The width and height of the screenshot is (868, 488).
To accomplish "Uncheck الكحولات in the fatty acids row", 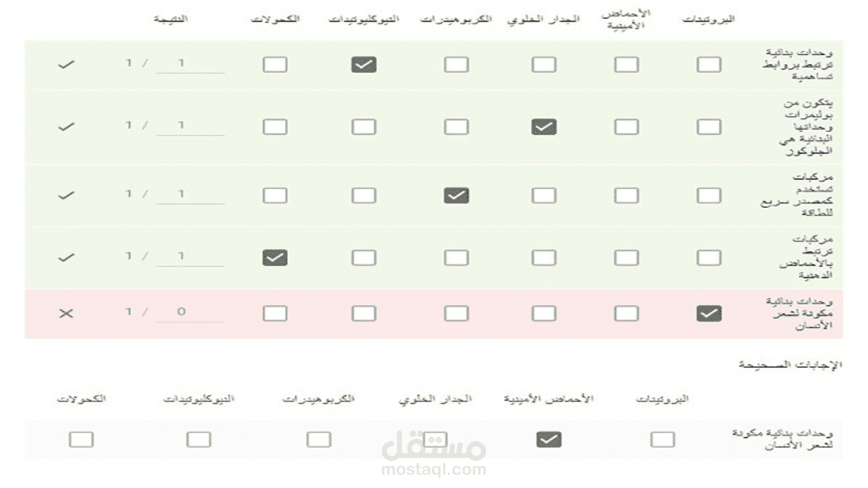I will [x=275, y=258].
